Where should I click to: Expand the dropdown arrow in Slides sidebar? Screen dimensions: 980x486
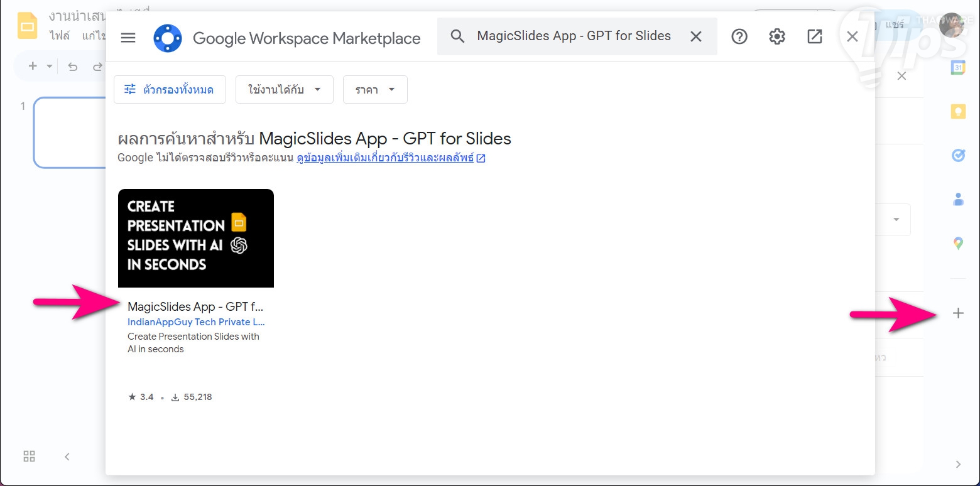pos(896,219)
